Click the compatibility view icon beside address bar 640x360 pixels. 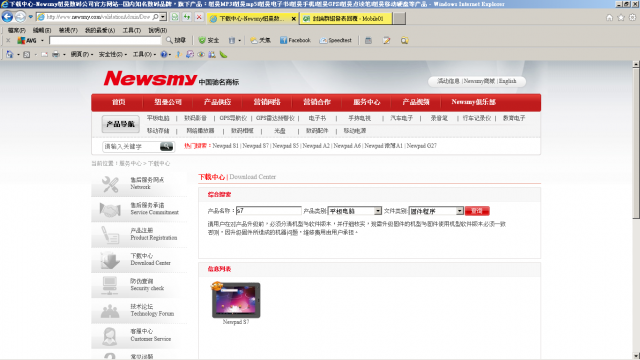click(x=175, y=17)
